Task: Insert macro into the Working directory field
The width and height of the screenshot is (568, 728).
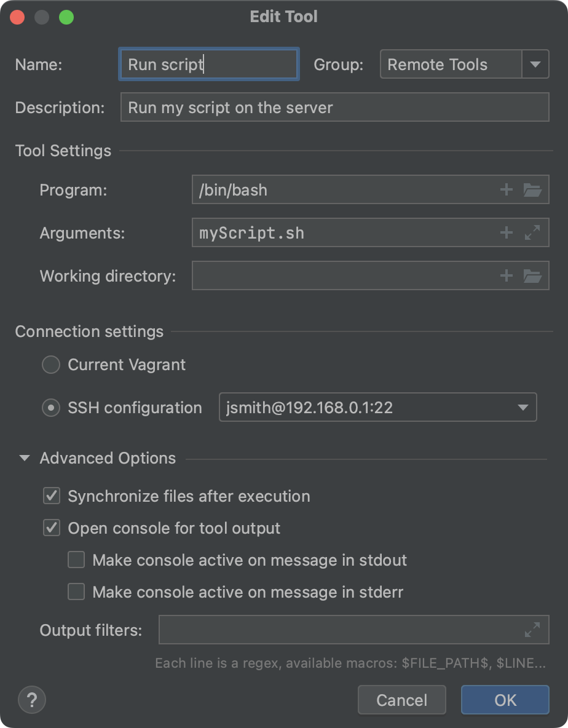Action: 506,275
